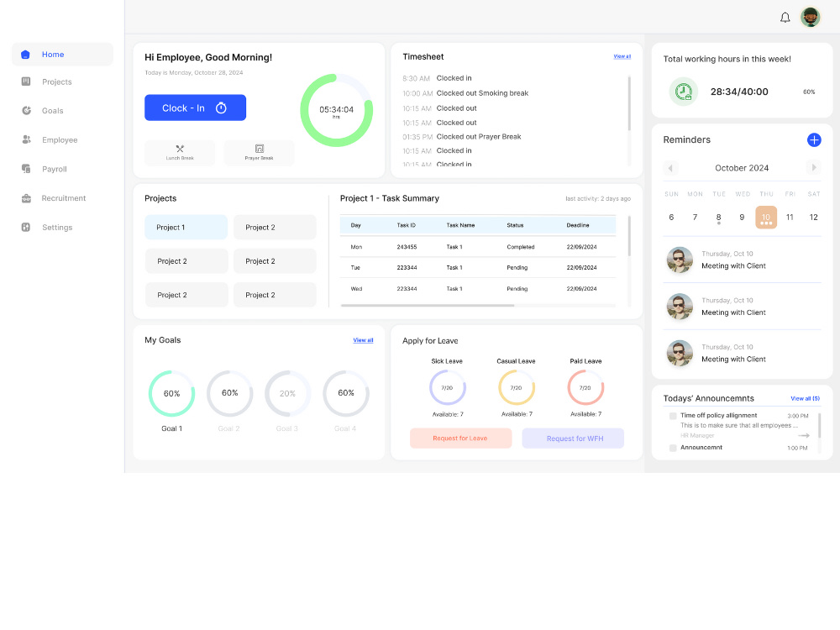Click the Completed status in Mon row
The width and height of the screenshot is (840, 630).
click(521, 247)
